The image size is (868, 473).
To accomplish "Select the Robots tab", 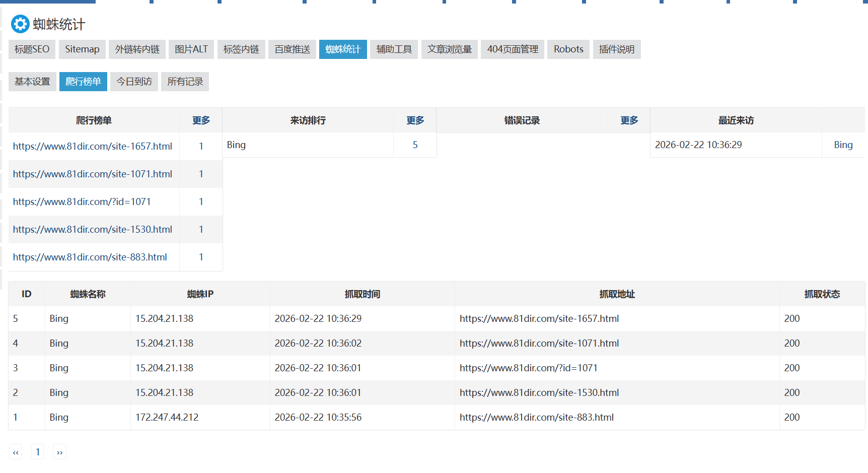I will (x=568, y=49).
